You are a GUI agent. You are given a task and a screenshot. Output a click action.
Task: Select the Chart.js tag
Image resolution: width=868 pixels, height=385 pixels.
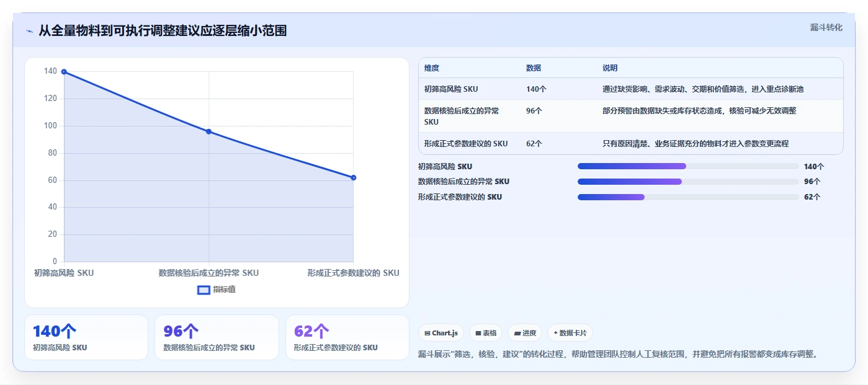tap(441, 333)
